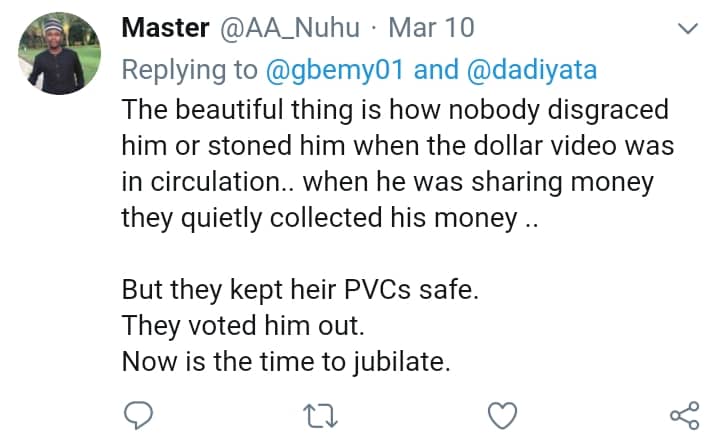Image resolution: width=720 pixels, height=445 pixels.
Task: Click the line starting "The beautiful thing"
Action: pos(394,108)
